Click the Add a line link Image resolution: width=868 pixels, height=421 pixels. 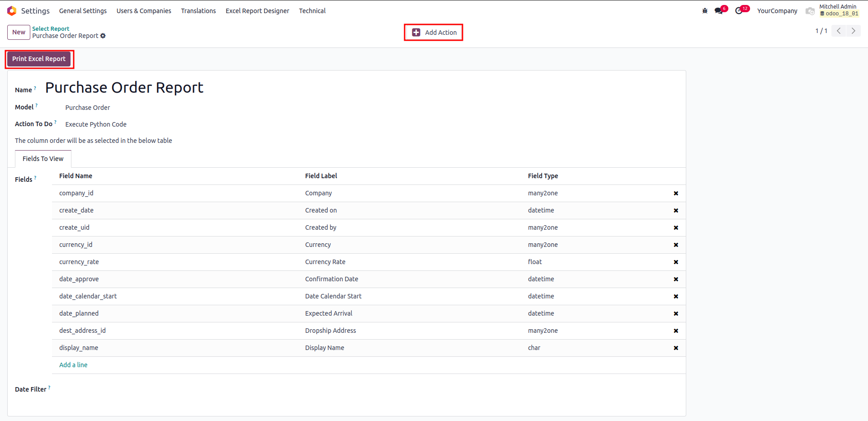tap(73, 365)
